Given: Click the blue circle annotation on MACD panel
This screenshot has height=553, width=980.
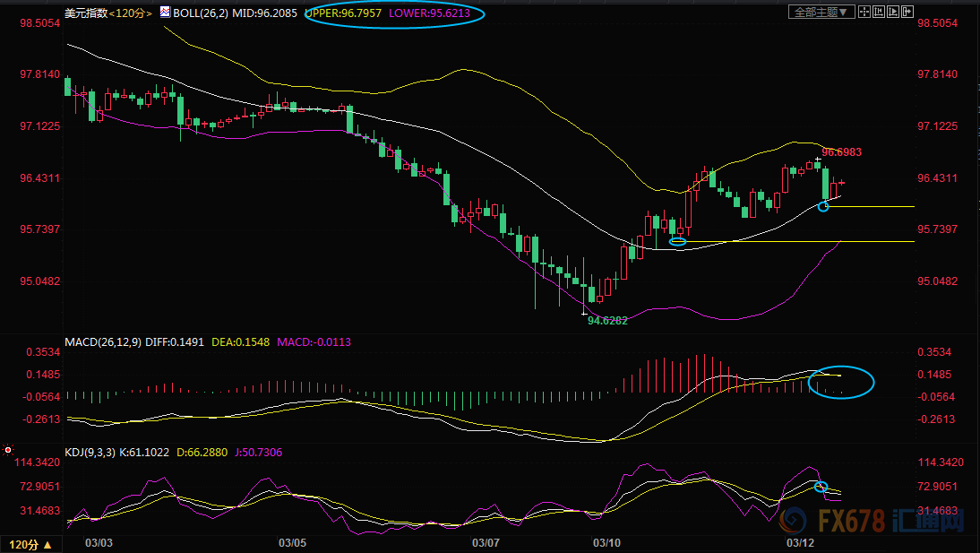Looking at the screenshot, I should [841, 383].
